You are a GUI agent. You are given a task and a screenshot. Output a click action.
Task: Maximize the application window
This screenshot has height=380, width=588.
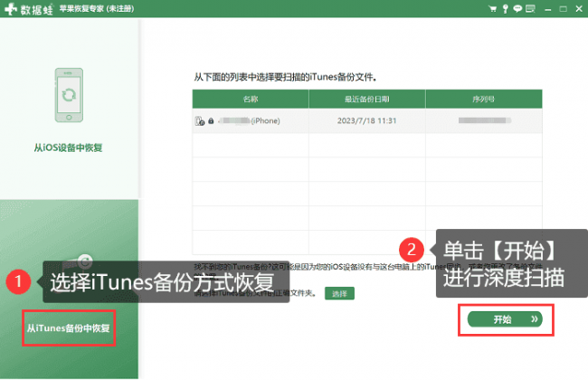point(564,9)
